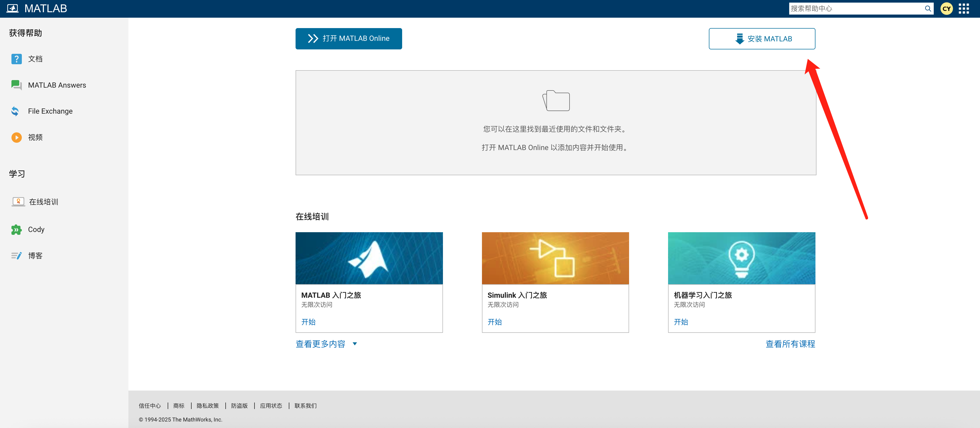Open the apps grid icon

pos(964,8)
